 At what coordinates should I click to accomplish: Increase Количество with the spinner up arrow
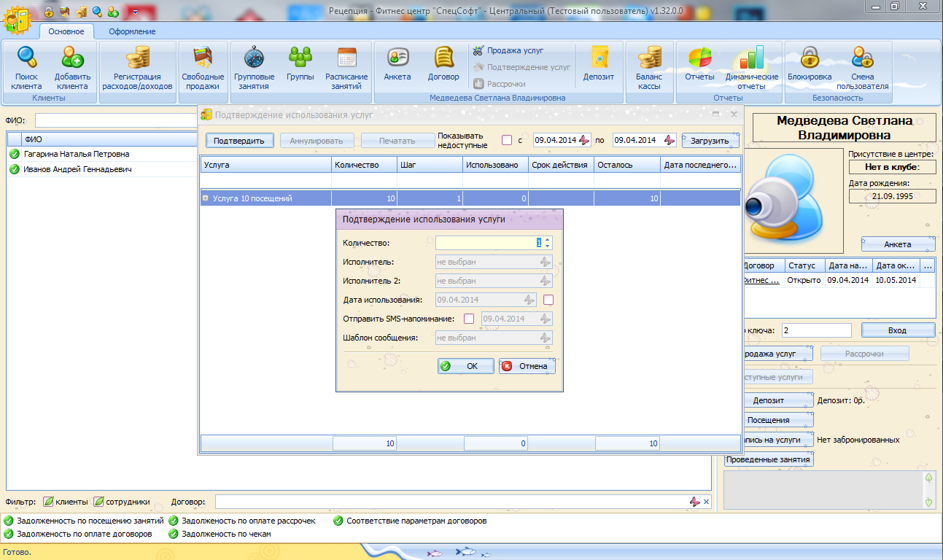547,240
